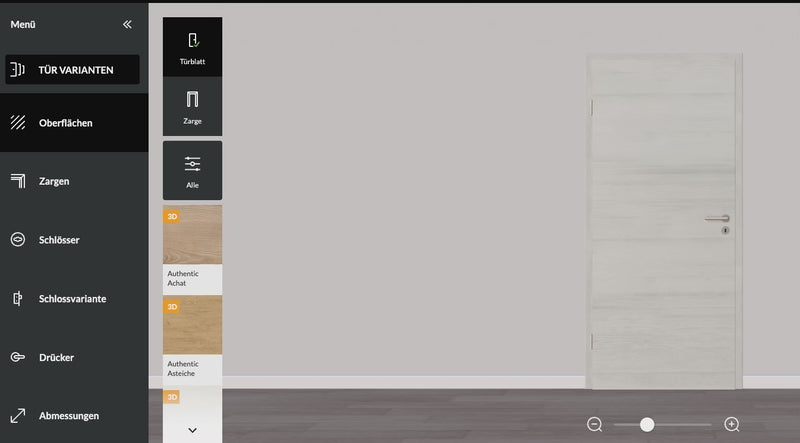
Task: Click the Drücker handle icon
Action: (x=18, y=357)
